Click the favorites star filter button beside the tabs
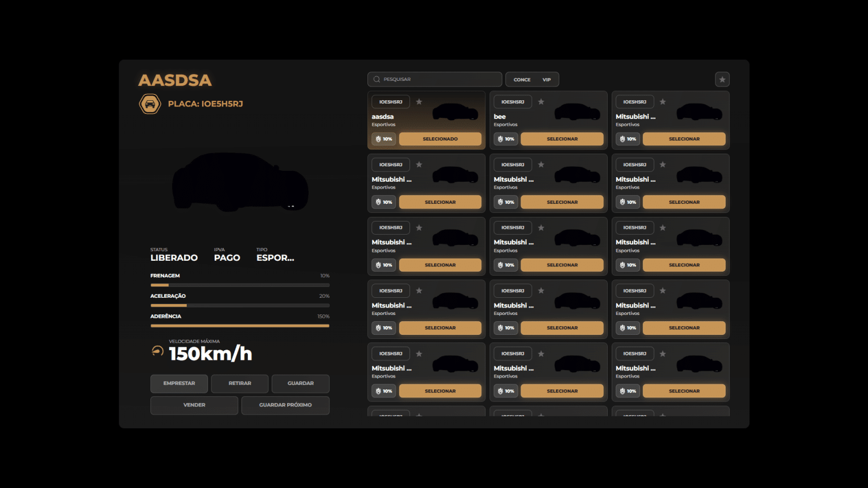Viewport: 868px width, 488px height. (x=722, y=80)
